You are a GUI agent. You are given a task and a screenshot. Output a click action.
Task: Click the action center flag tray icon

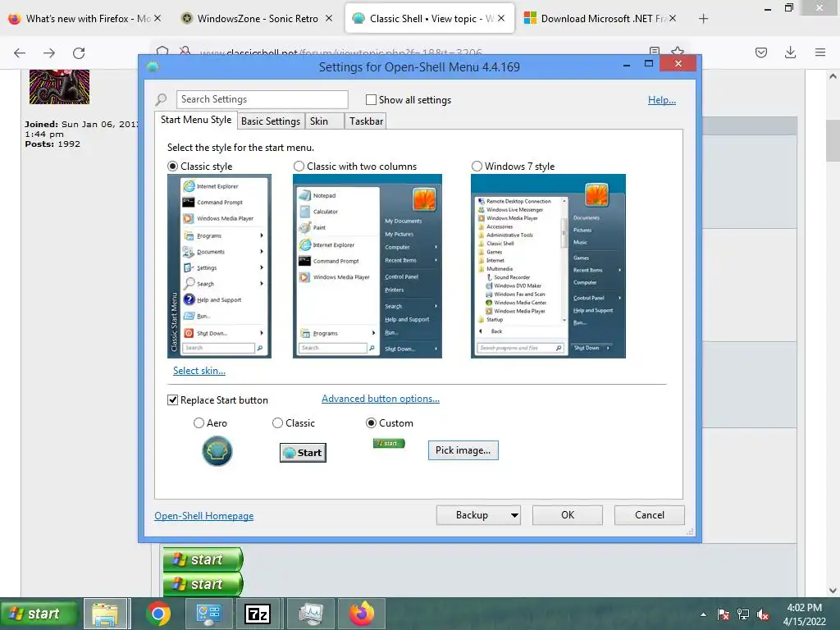point(724,614)
